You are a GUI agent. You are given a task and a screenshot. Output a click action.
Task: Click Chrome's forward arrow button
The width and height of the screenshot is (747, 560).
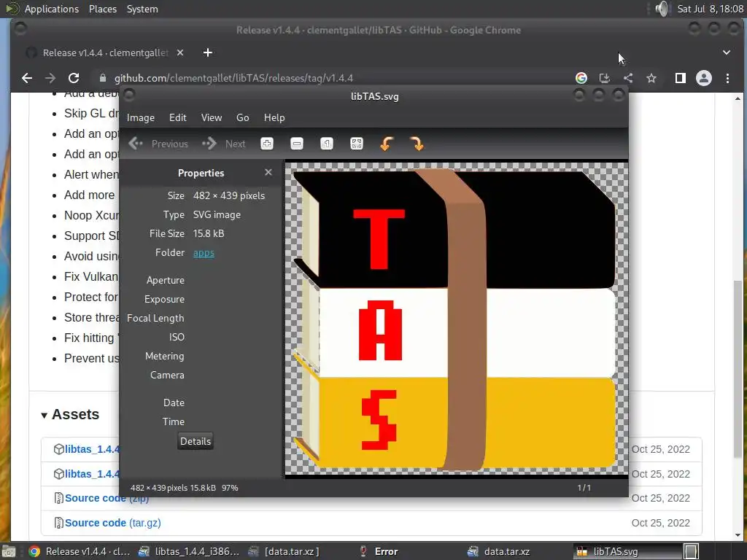point(50,78)
